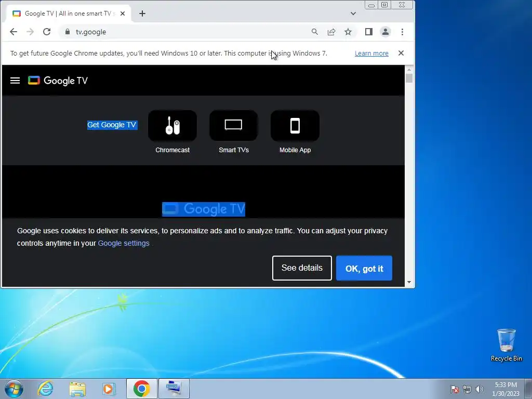Select the Google TV browser tab
Image resolution: width=532 pixels, height=399 pixels.
[x=68, y=14]
